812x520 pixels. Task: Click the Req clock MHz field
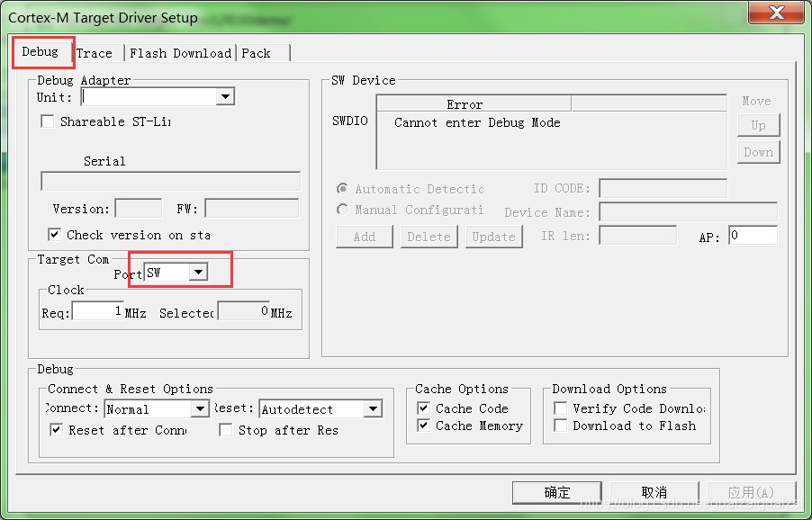click(98, 311)
